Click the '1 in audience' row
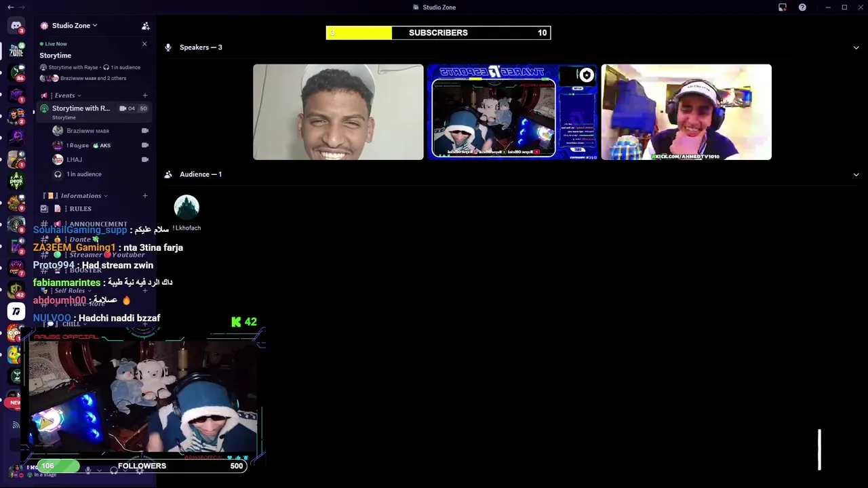The image size is (868, 488). pyautogui.click(x=100, y=174)
